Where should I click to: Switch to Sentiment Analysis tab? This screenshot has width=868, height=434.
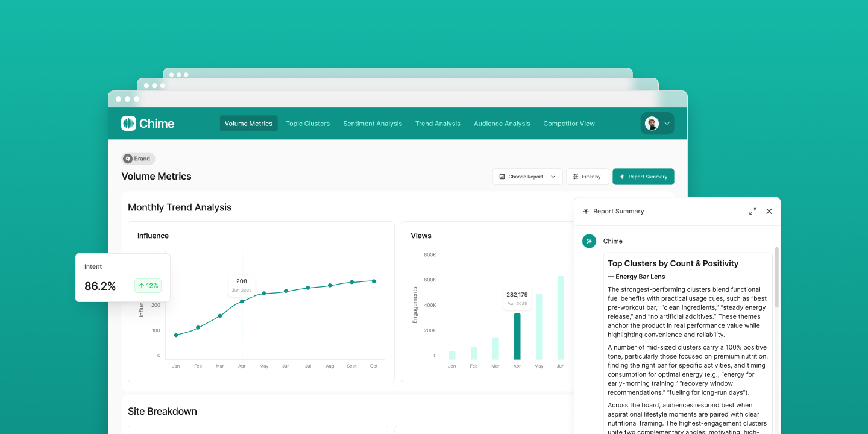373,123
